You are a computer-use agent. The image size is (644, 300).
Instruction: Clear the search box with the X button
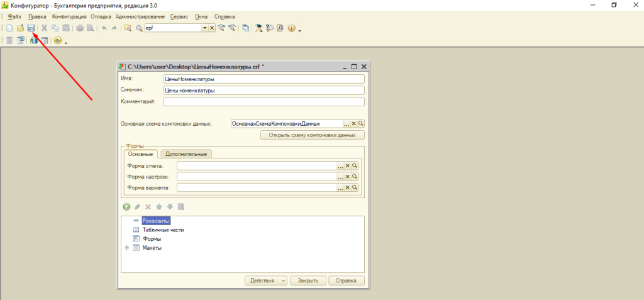[212, 28]
